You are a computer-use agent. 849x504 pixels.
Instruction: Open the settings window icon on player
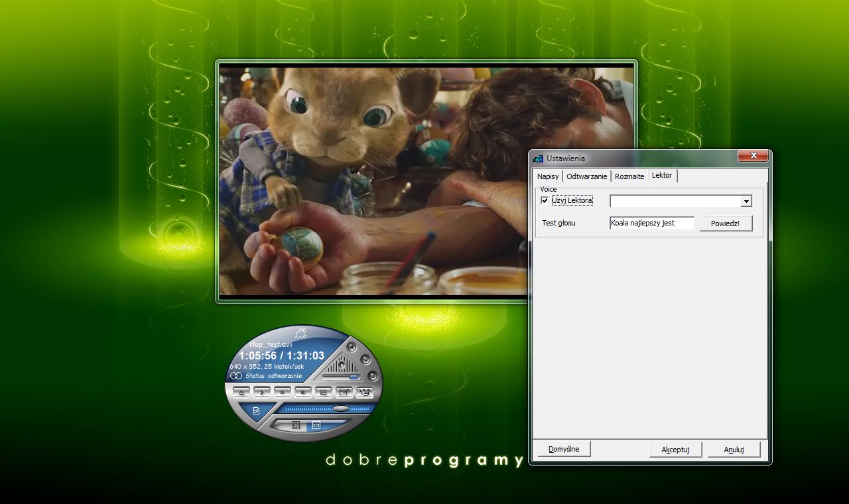pyautogui.click(x=344, y=393)
